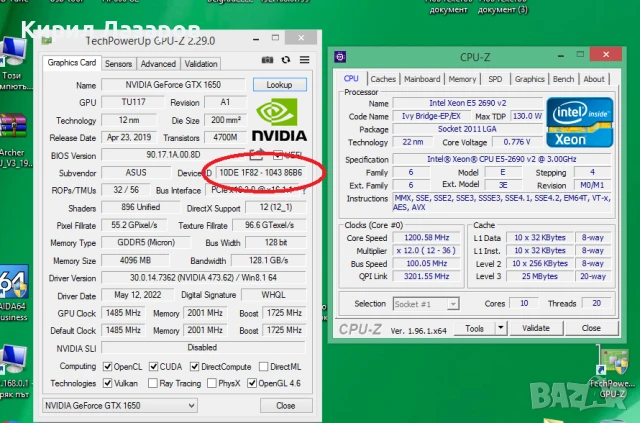The height and width of the screenshot is (423, 640).
Task: Open the AIDA64 Business desktop icon
Action: (x=13, y=281)
